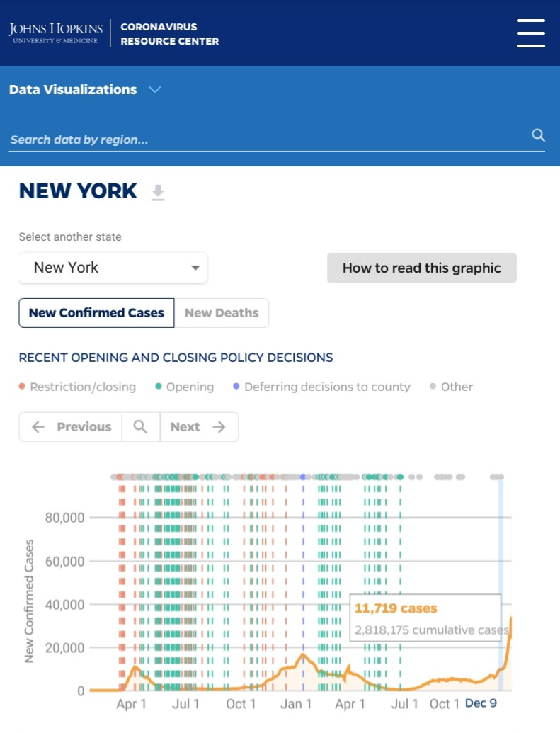The width and height of the screenshot is (560, 733).
Task: Click the 80,000 axis label
Action: pyautogui.click(x=64, y=518)
